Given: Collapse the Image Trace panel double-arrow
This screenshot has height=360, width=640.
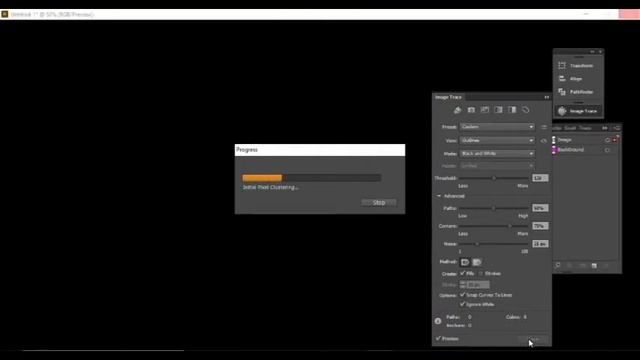Looking at the screenshot, I should (547, 97).
